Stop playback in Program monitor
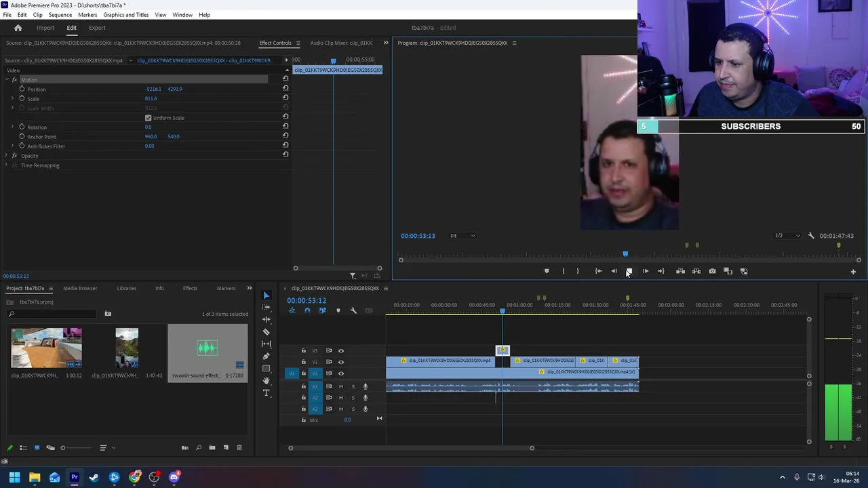Viewport: 868px width, 488px height. [629, 271]
